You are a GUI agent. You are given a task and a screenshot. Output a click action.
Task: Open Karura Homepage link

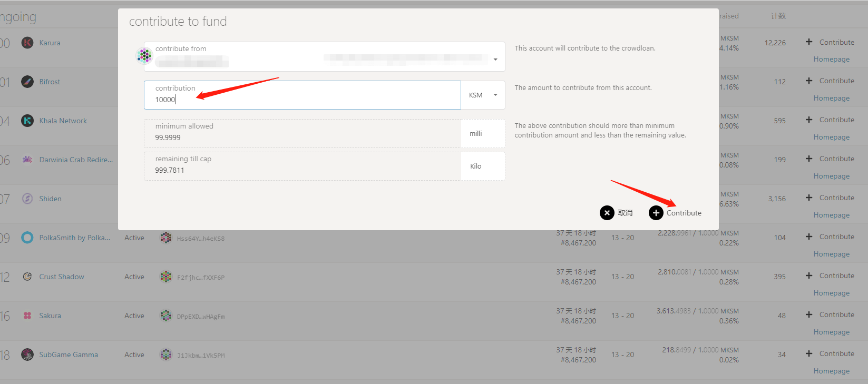click(831, 59)
